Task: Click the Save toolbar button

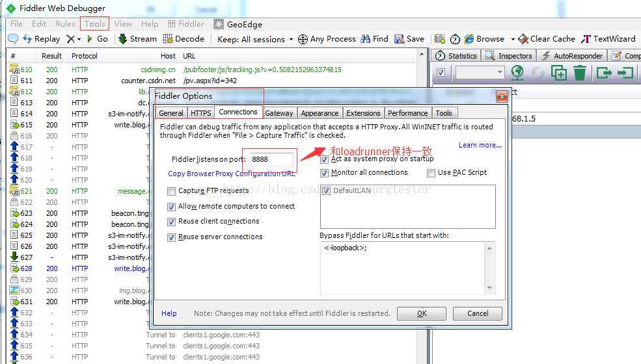Action: point(409,39)
